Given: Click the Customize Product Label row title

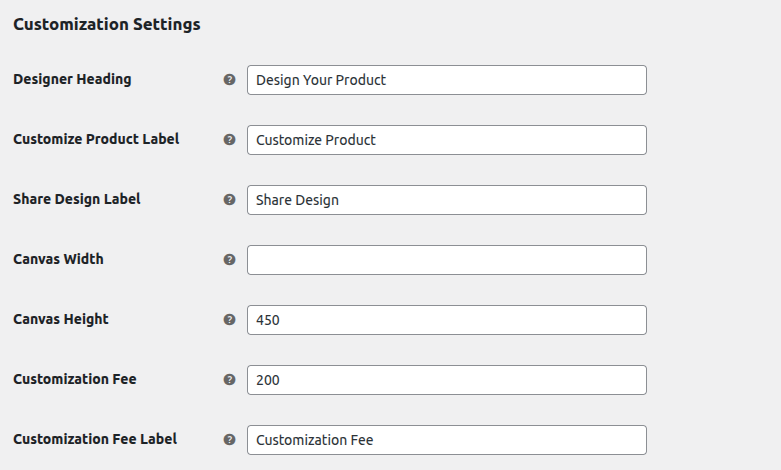Looking at the screenshot, I should [x=96, y=139].
